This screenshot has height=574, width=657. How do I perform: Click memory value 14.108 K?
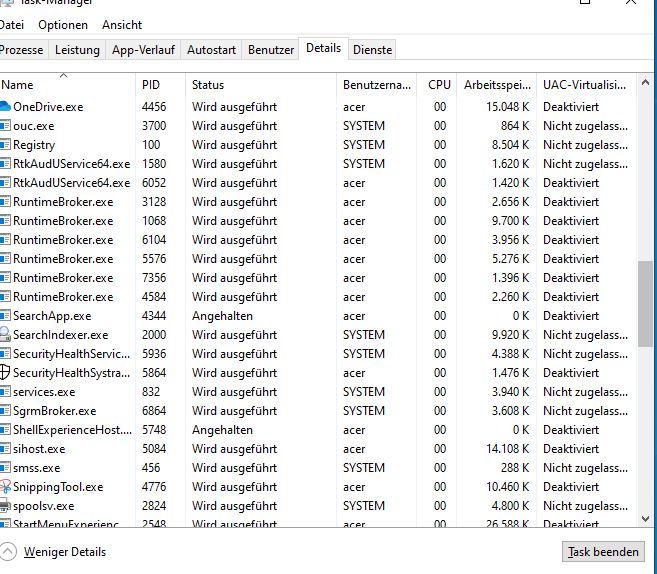pyautogui.click(x=507, y=449)
